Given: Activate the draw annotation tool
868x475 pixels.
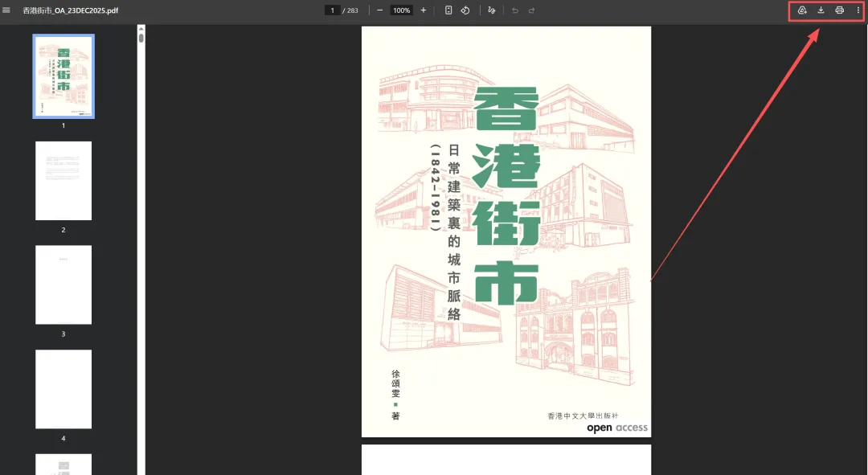Looking at the screenshot, I should [492, 10].
